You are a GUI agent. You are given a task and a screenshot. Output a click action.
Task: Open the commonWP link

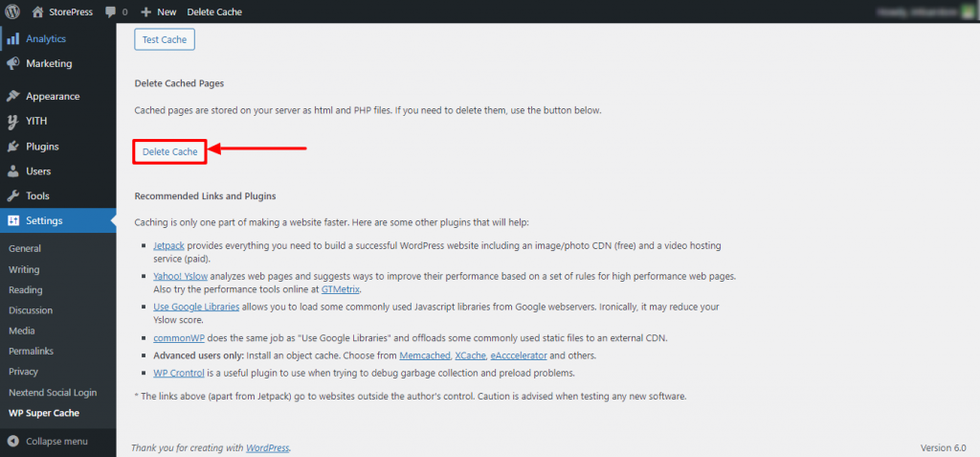tap(179, 339)
